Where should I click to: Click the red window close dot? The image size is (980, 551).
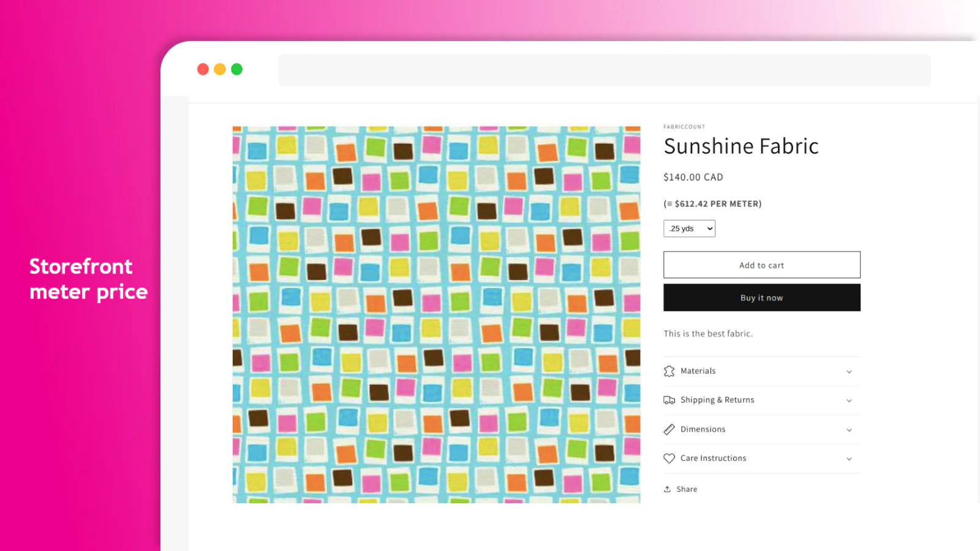pyautogui.click(x=203, y=69)
